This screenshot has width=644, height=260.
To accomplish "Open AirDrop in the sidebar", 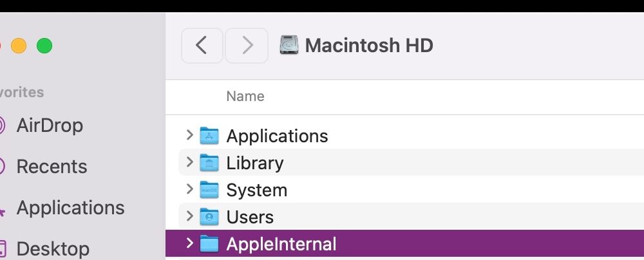I will point(50,125).
